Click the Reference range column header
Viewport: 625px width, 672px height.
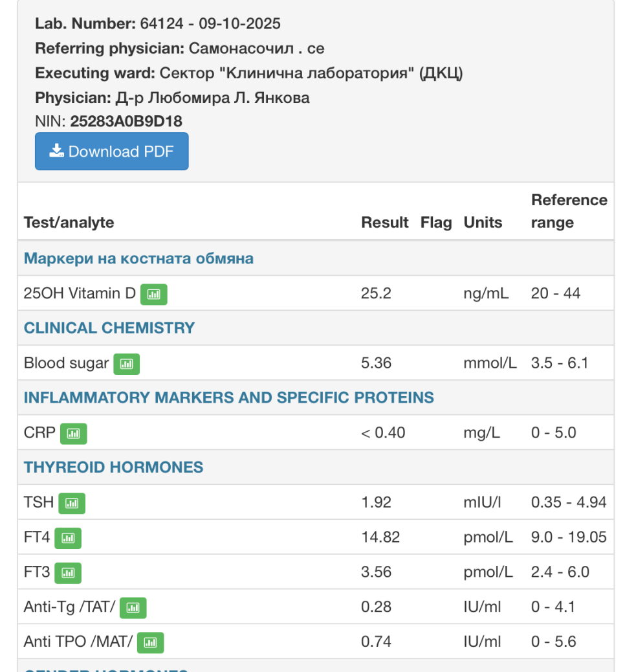(569, 212)
